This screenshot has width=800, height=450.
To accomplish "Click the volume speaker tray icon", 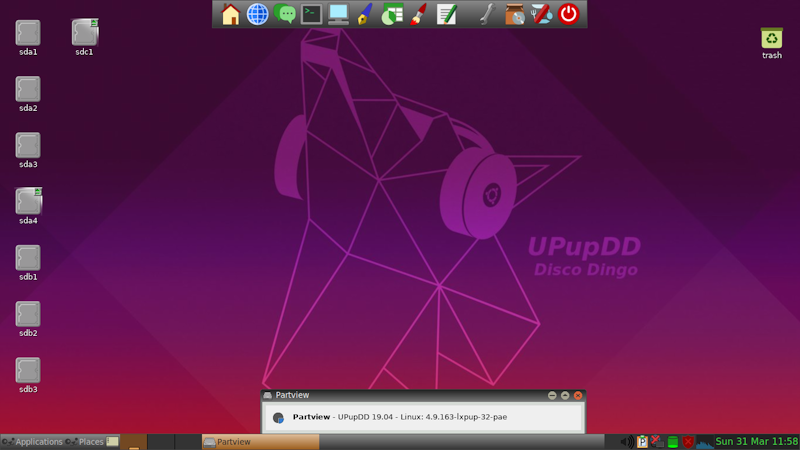I will click(x=627, y=442).
